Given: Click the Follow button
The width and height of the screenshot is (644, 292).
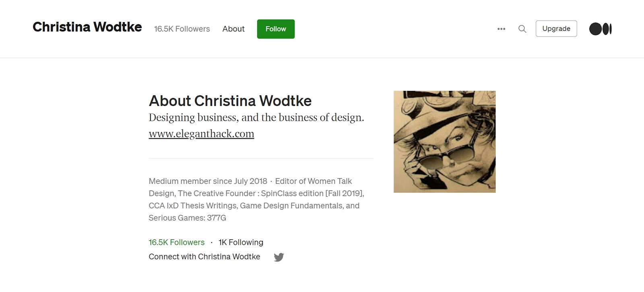Looking at the screenshot, I should [276, 29].
